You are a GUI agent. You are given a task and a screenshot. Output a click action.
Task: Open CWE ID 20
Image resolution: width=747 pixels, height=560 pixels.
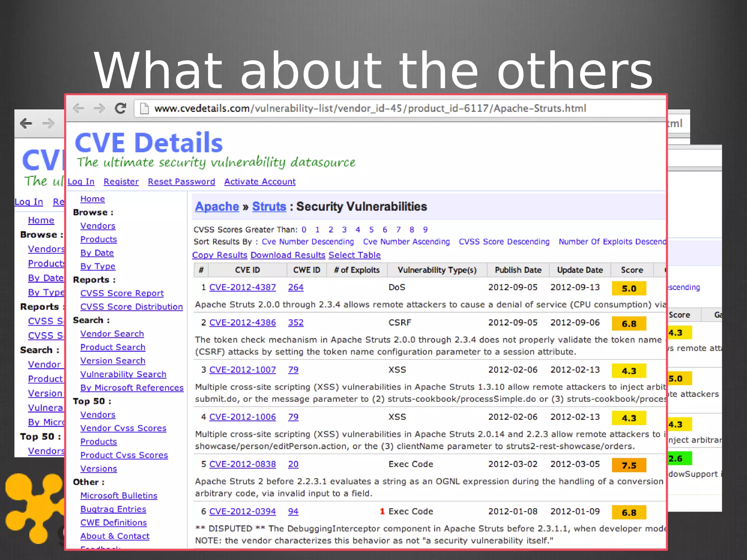click(293, 464)
